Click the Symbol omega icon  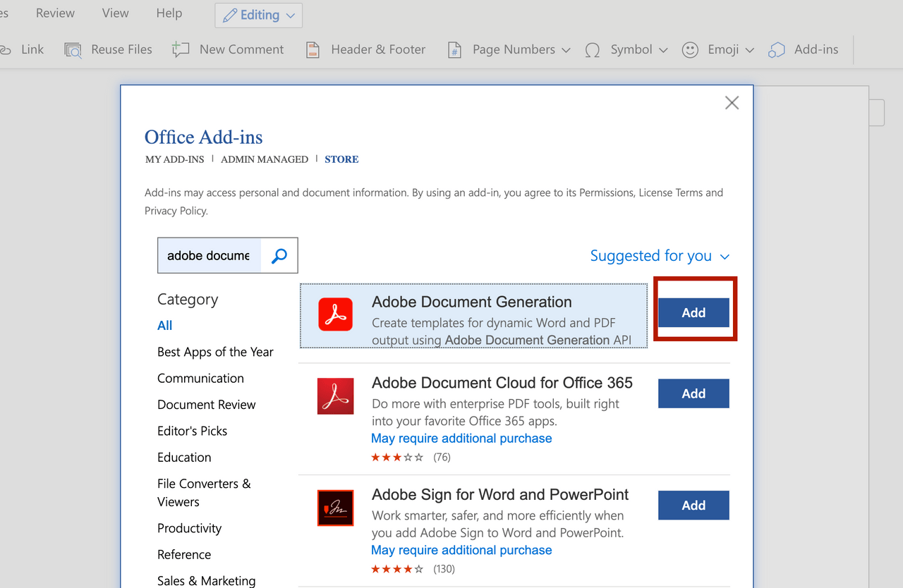(593, 50)
